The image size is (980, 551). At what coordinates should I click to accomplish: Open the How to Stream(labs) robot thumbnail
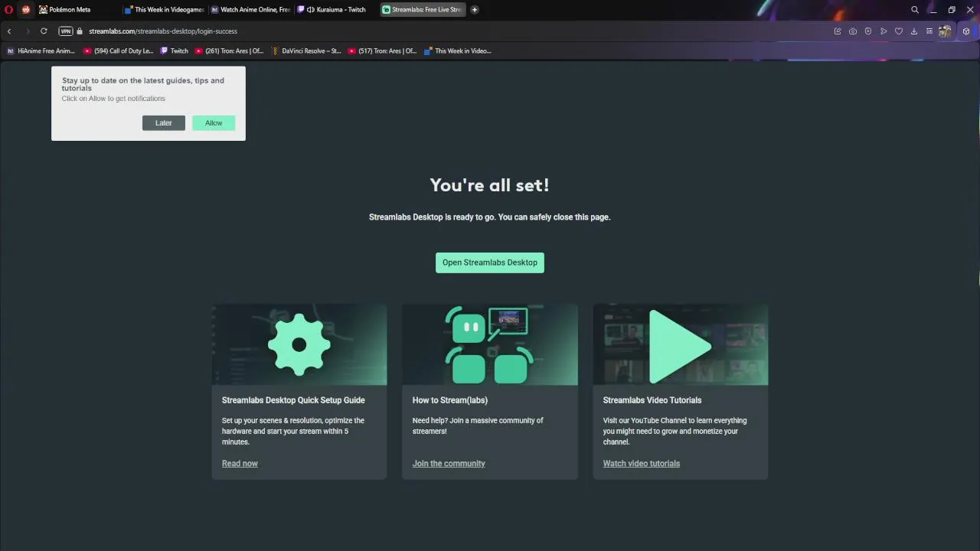pyautogui.click(x=490, y=344)
